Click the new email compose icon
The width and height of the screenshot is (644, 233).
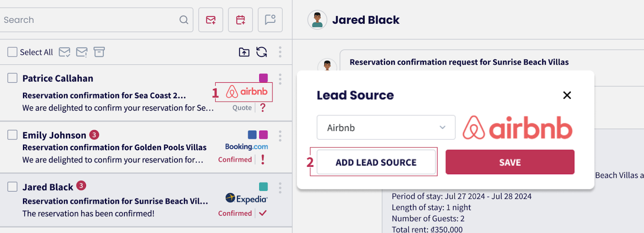point(211,20)
